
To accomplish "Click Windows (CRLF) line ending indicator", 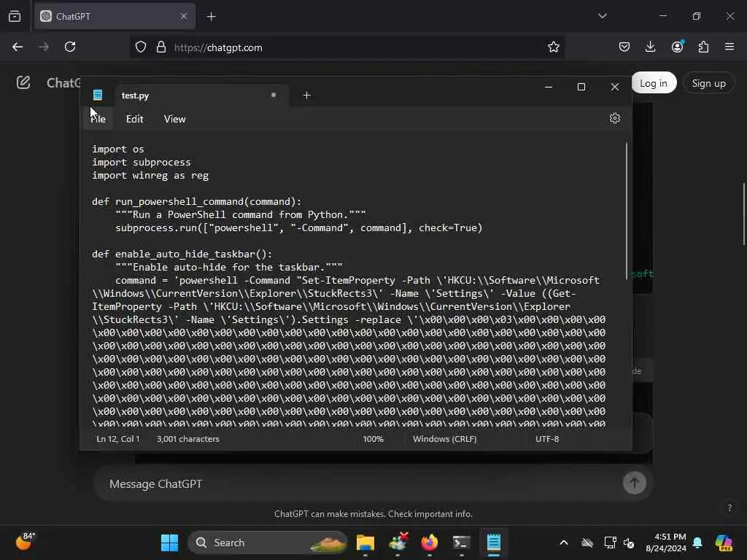I will pyautogui.click(x=444, y=439).
